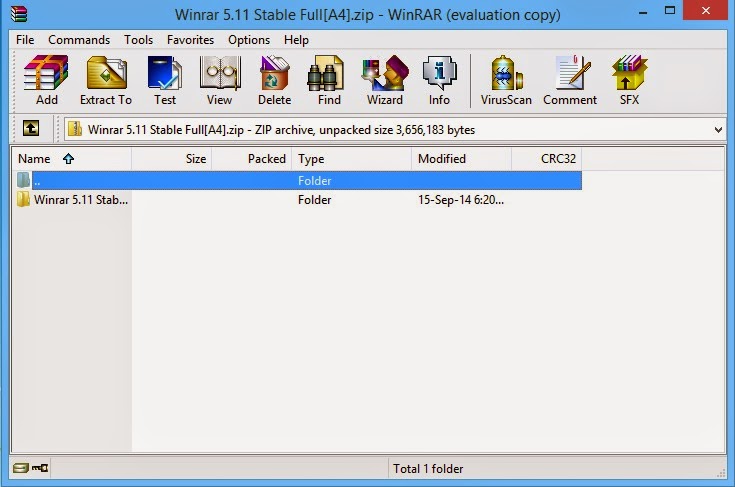Click the archive path text in the address bar
Image resolution: width=735 pixels, height=487 pixels.
(281, 130)
